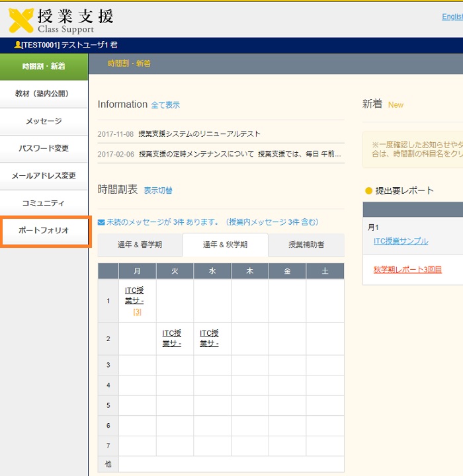
Task: Open the 秋学期レポート3回目 report link
Action: click(x=407, y=269)
